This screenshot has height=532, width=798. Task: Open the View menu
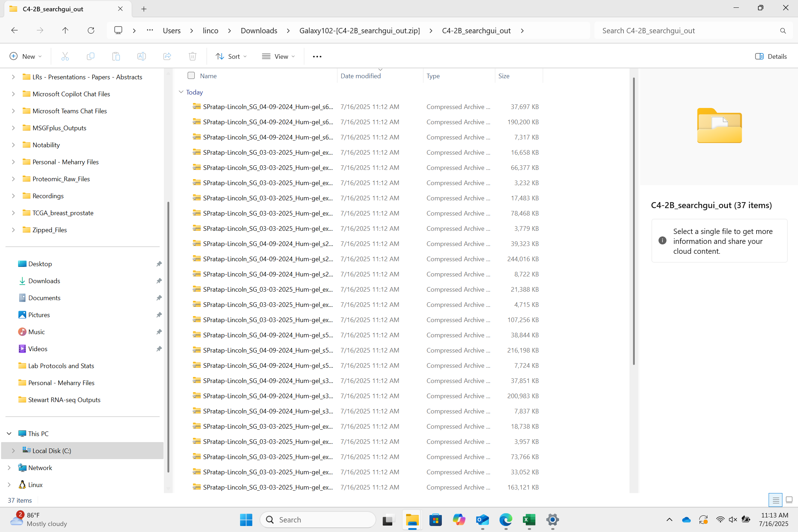(278, 56)
